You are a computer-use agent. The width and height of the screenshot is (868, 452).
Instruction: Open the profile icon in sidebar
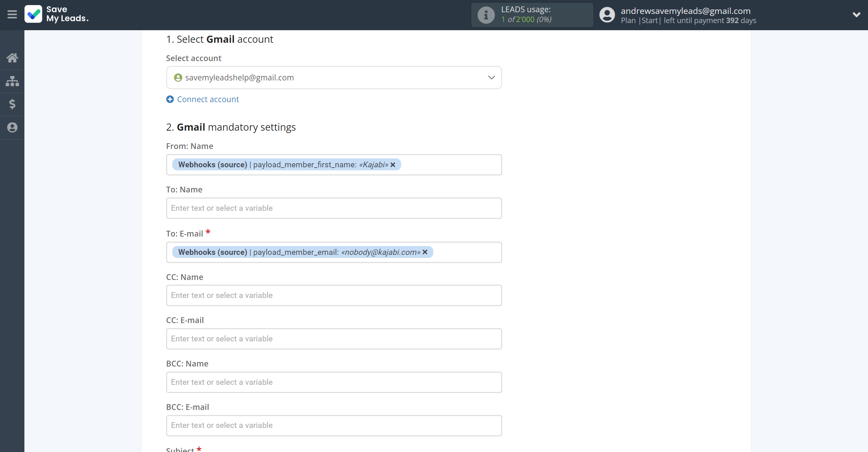pos(12,128)
